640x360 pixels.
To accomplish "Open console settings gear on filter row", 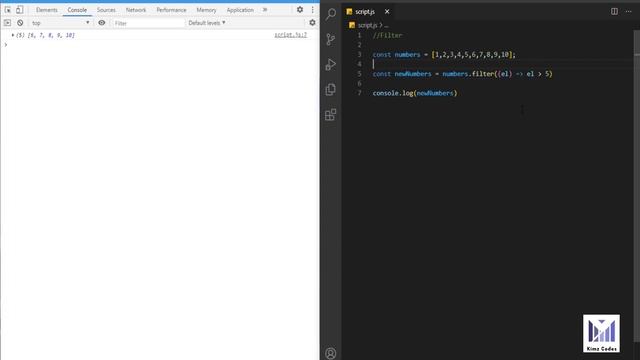I will [312, 23].
